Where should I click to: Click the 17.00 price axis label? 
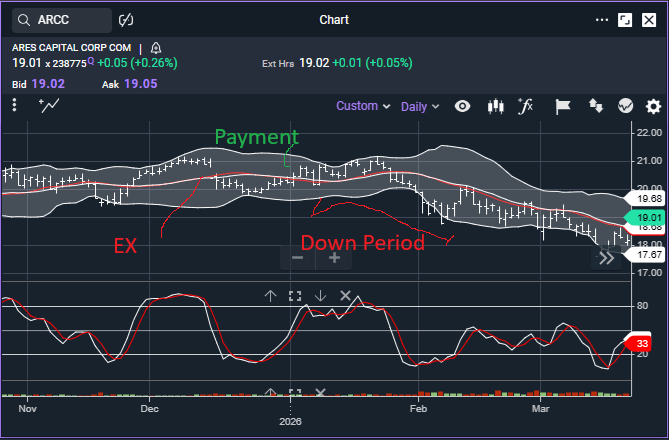[x=649, y=272]
